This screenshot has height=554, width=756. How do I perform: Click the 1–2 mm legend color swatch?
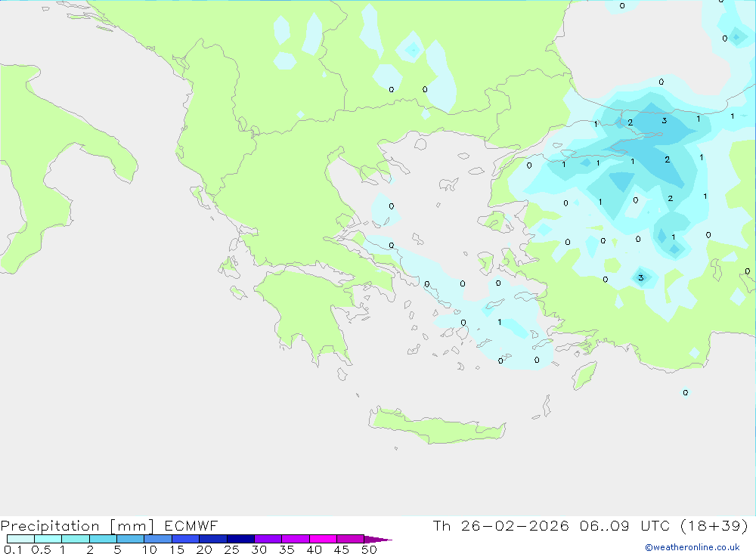76,539
